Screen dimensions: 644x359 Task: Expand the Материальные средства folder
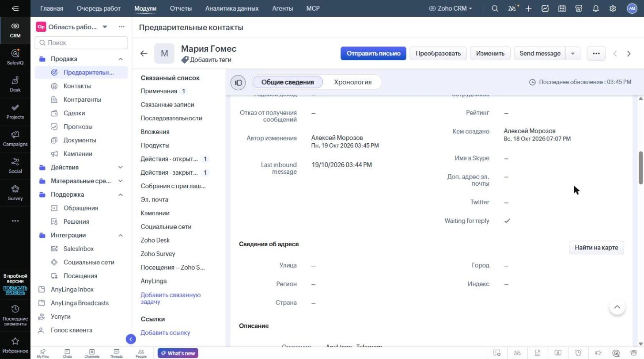click(x=120, y=181)
